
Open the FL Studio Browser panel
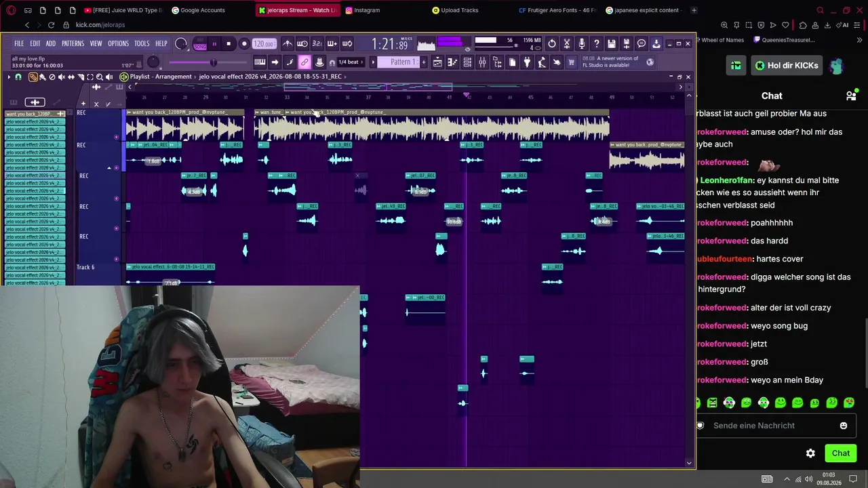click(497, 62)
